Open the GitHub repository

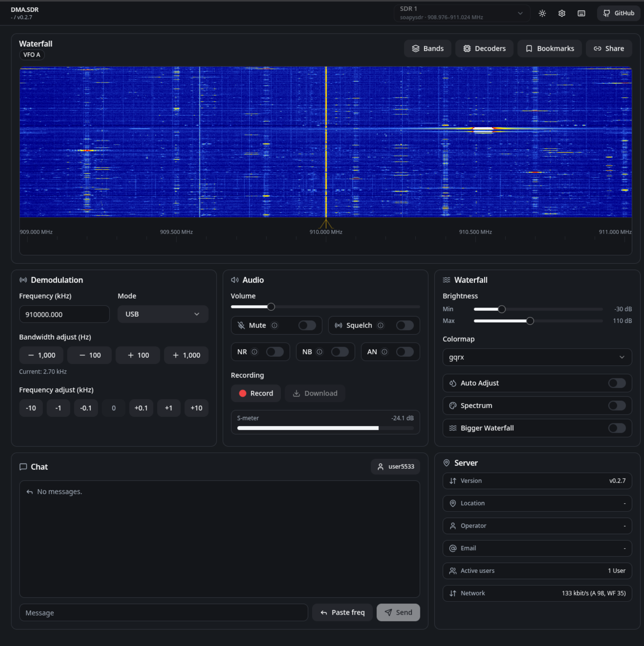[618, 13]
